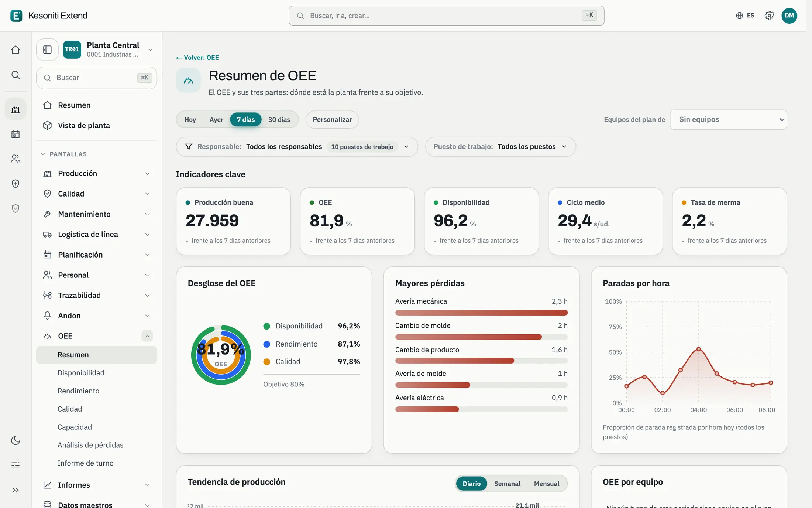The image size is (812, 508).
Task: Expand the rail with double-chevron icon
Action: pos(16,490)
